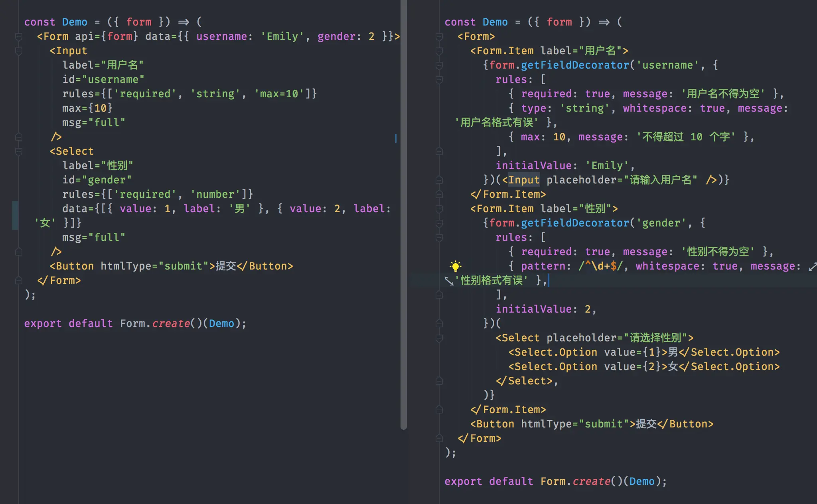
Task: Click the soft-wrap arrow after pattern line
Action: pos(812,267)
